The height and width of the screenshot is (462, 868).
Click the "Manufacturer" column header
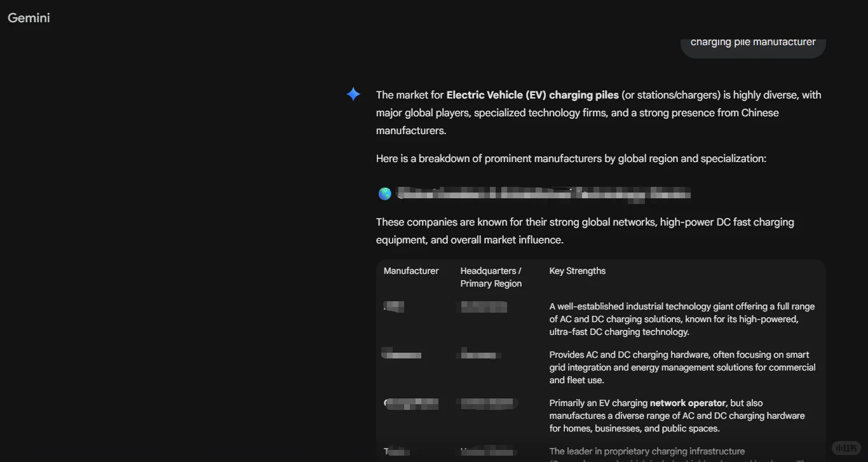[x=411, y=271]
